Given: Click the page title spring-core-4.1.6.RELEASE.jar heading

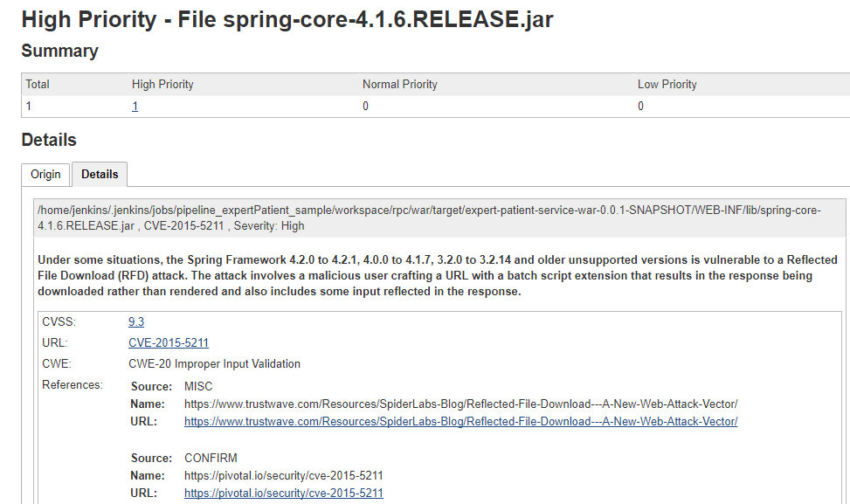Looking at the screenshot, I should click(287, 20).
